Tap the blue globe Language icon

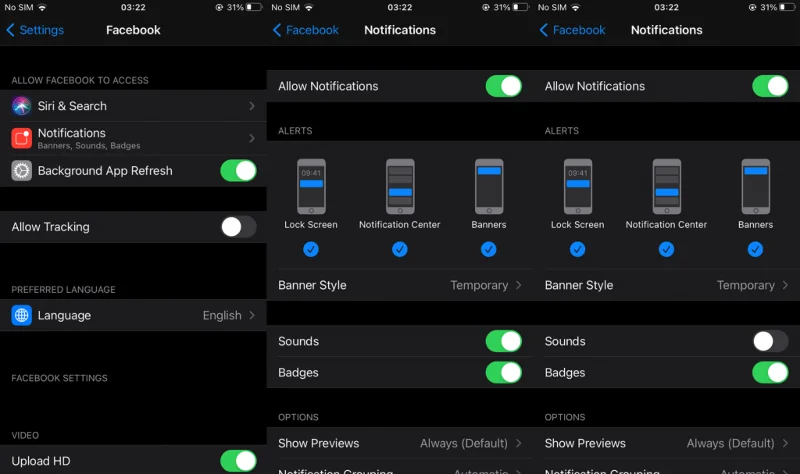(21, 315)
